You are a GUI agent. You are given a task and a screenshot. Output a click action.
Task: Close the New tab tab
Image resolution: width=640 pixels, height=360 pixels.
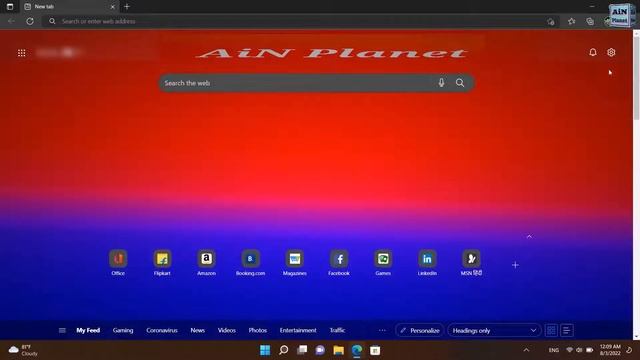point(113,7)
